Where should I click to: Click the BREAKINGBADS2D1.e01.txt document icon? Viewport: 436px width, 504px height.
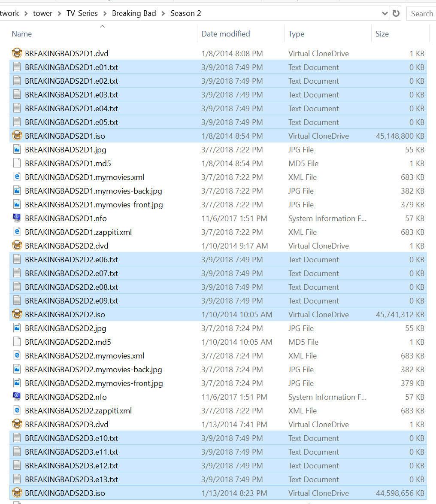point(17,67)
